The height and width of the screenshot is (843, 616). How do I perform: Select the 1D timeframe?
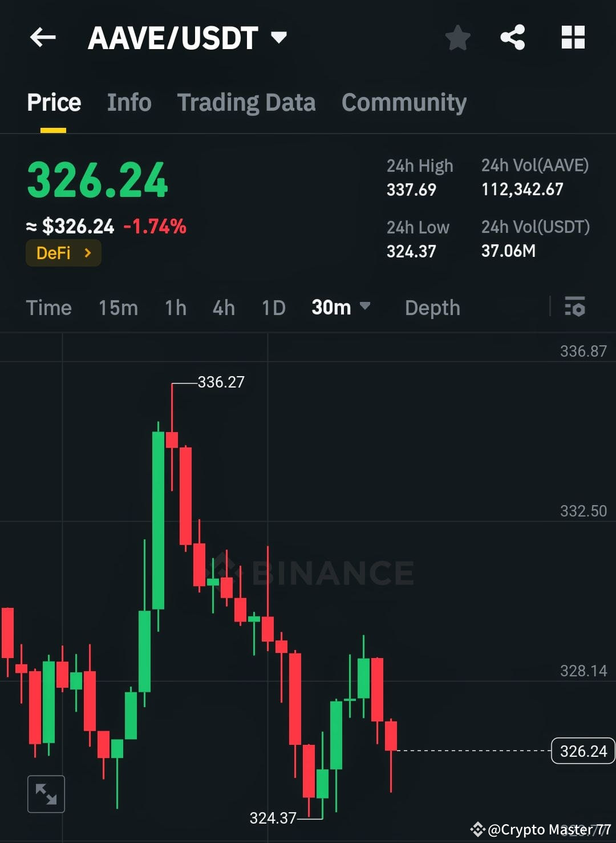click(x=273, y=308)
